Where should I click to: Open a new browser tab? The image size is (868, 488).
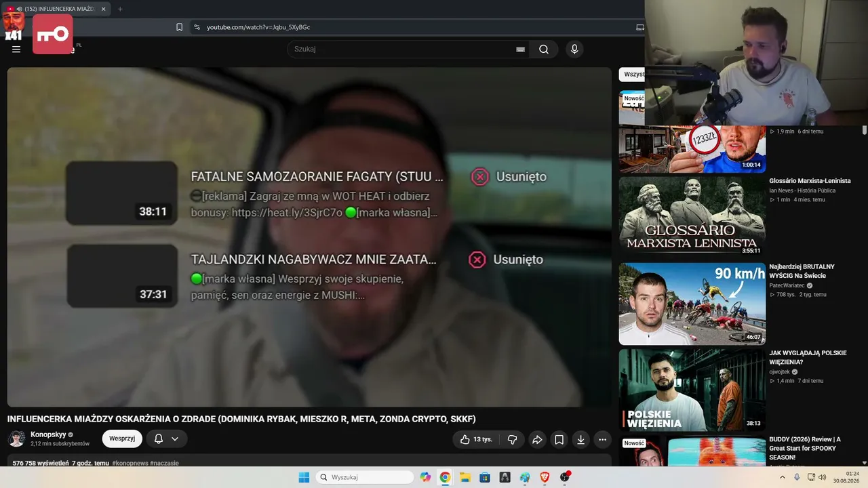[x=120, y=9]
